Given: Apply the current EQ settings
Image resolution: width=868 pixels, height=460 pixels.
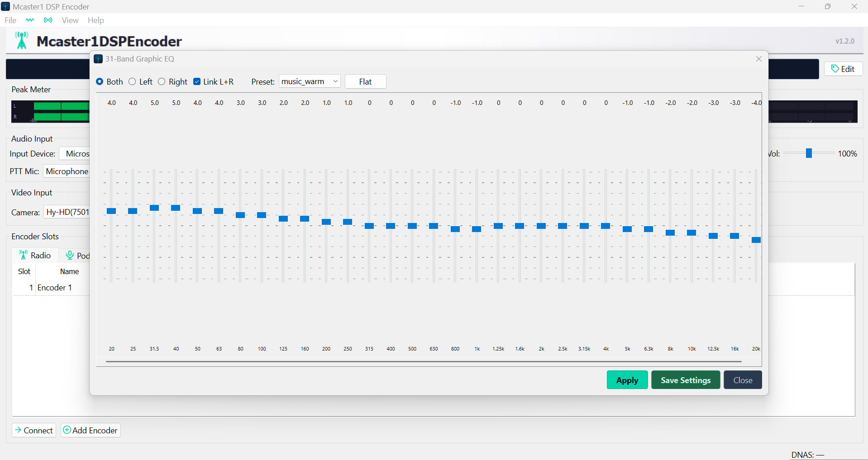Looking at the screenshot, I should [627, 379].
